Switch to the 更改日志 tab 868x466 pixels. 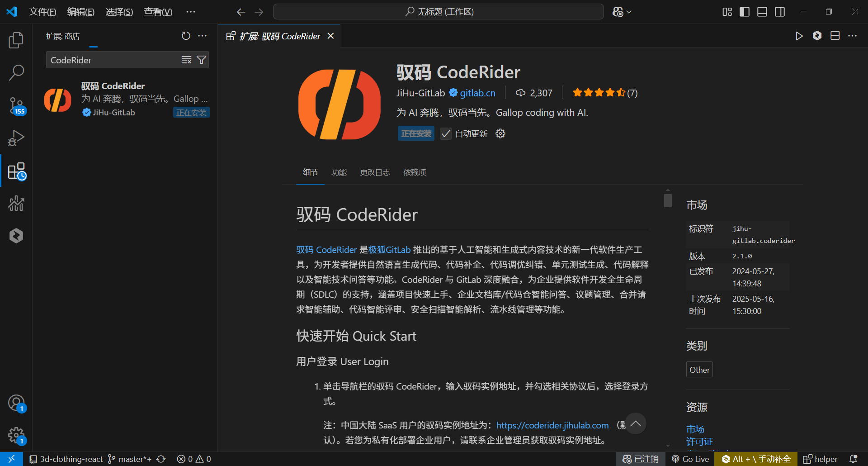374,172
